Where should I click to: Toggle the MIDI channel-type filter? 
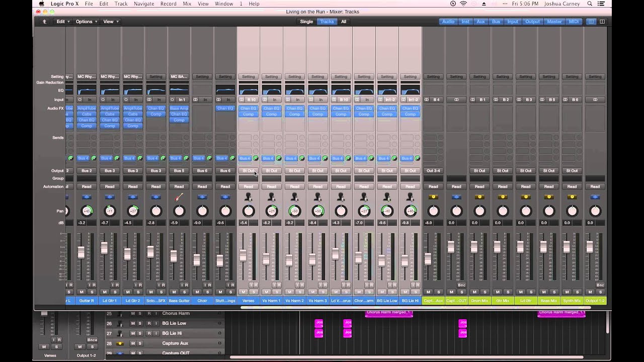click(574, 22)
